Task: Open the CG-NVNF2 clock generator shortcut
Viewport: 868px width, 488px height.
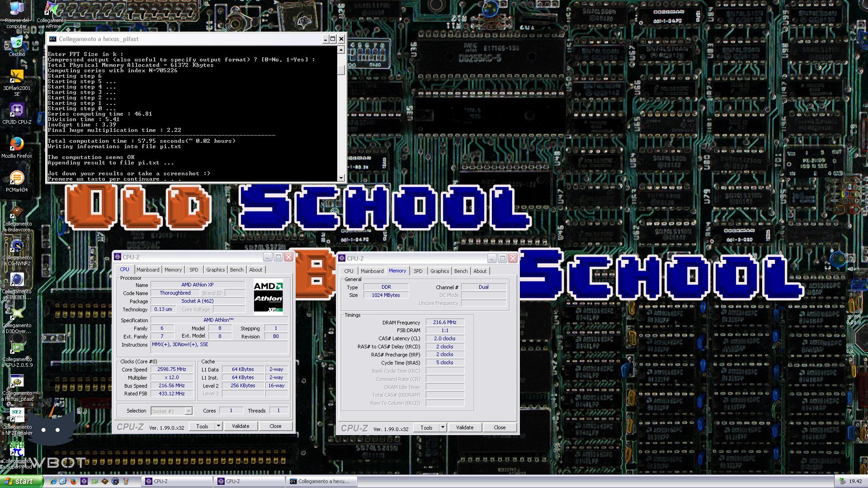Action: pos(17,253)
